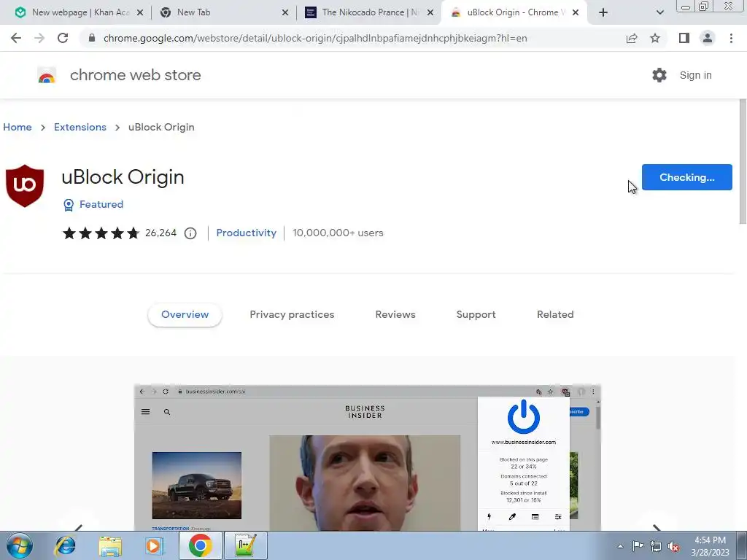Close the Khan Academy tab
This screenshot has height=560, width=747.
140,12
